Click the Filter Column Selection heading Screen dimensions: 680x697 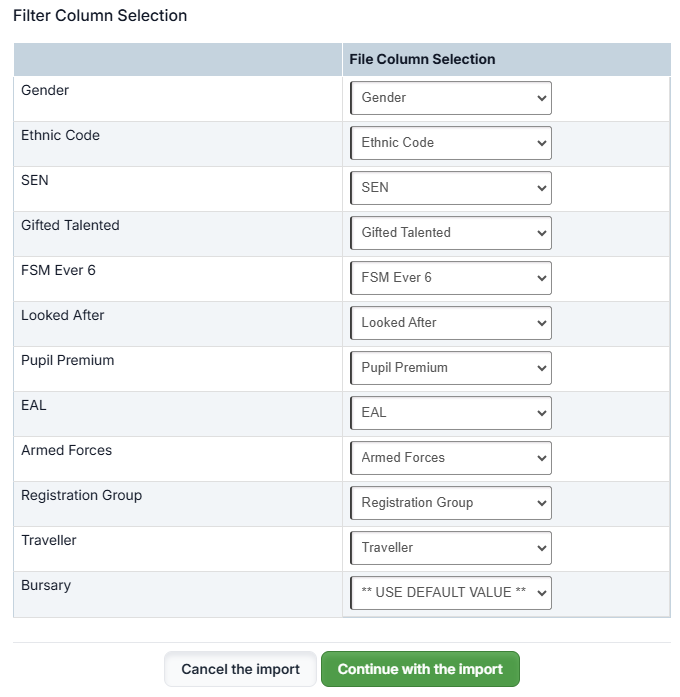(100, 16)
